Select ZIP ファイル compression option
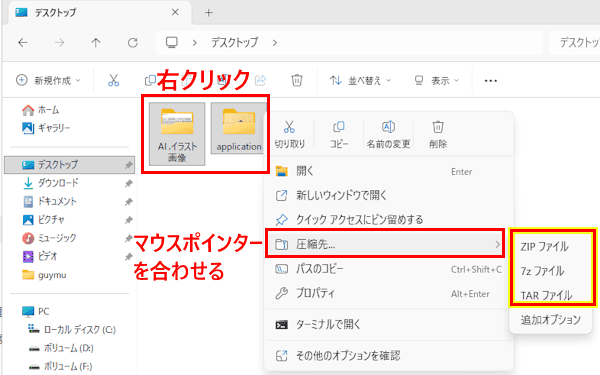The height and width of the screenshot is (375, 600). tap(544, 246)
